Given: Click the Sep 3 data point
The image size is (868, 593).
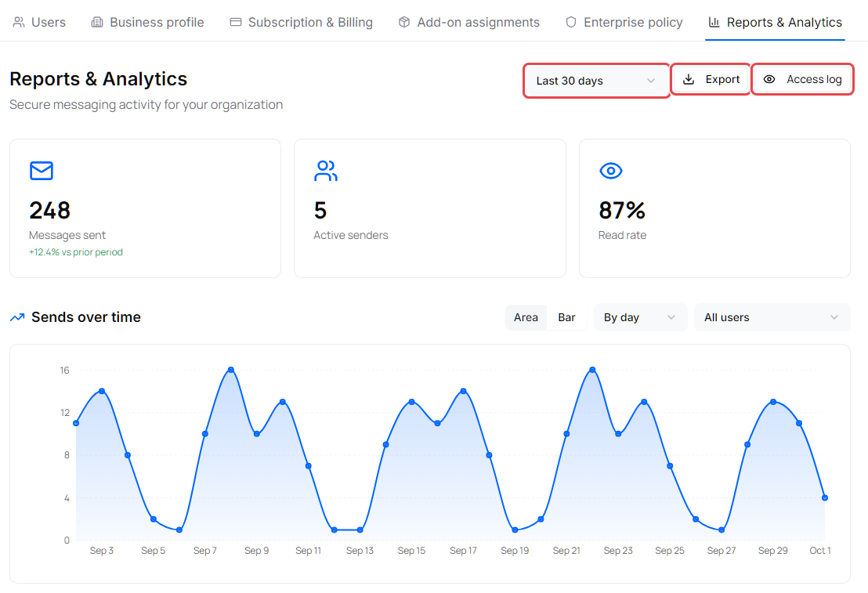Looking at the screenshot, I should pos(102,392).
